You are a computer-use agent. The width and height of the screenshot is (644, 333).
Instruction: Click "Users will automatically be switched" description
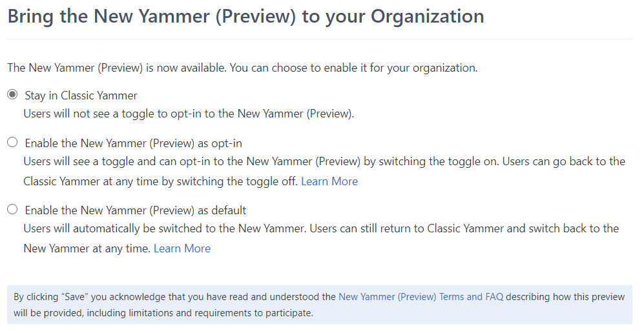pos(194,228)
